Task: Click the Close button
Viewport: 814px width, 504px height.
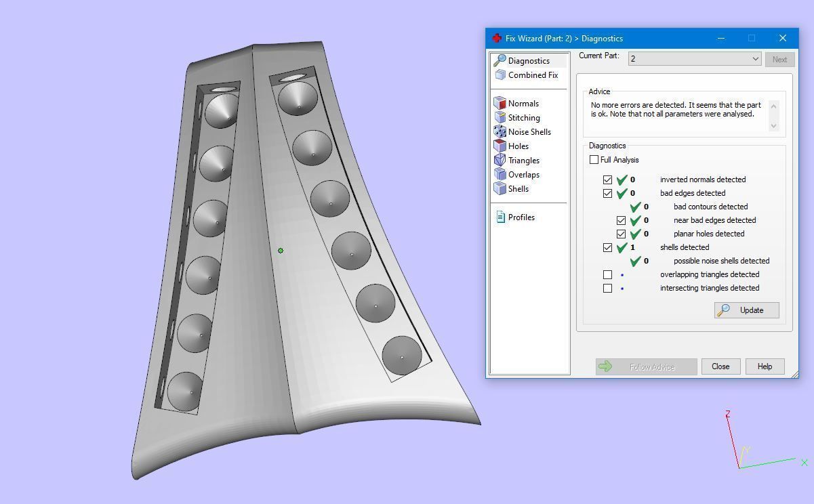Action: 720,366
